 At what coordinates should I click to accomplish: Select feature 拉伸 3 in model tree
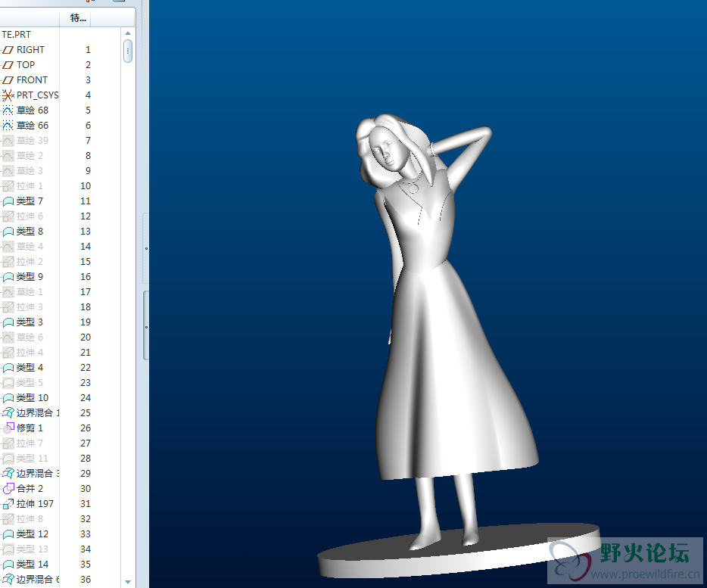pyautogui.click(x=30, y=307)
